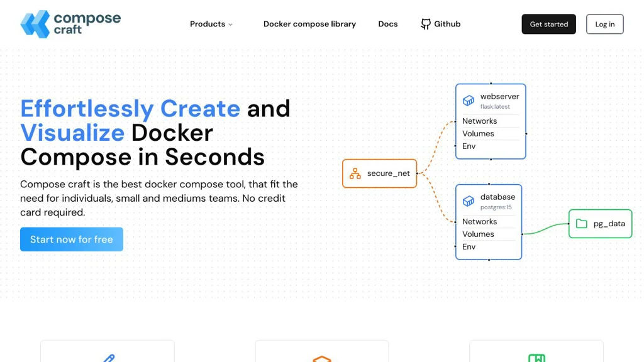Click Env row in database node

pyautogui.click(x=488, y=246)
